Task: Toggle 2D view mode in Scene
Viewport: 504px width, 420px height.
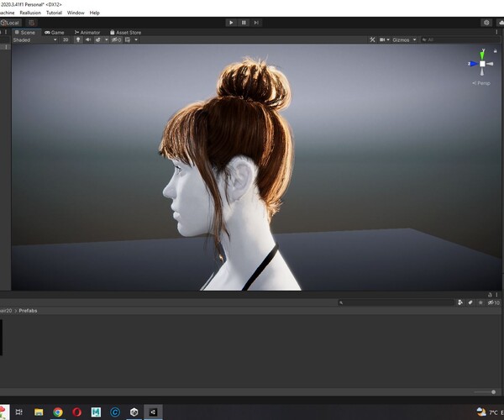Action: coord(66,39)
